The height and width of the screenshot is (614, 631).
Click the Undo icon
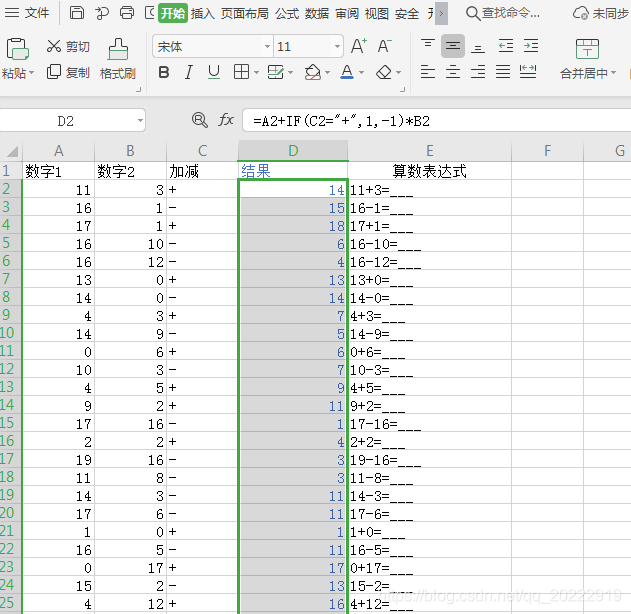tap(102, 13)
